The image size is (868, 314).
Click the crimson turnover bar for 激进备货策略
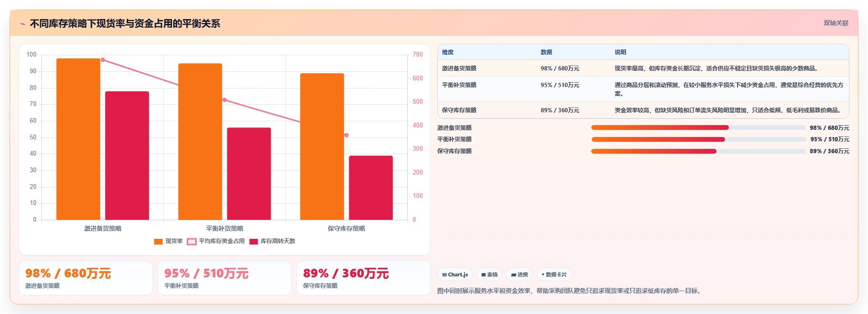(127, 156)
